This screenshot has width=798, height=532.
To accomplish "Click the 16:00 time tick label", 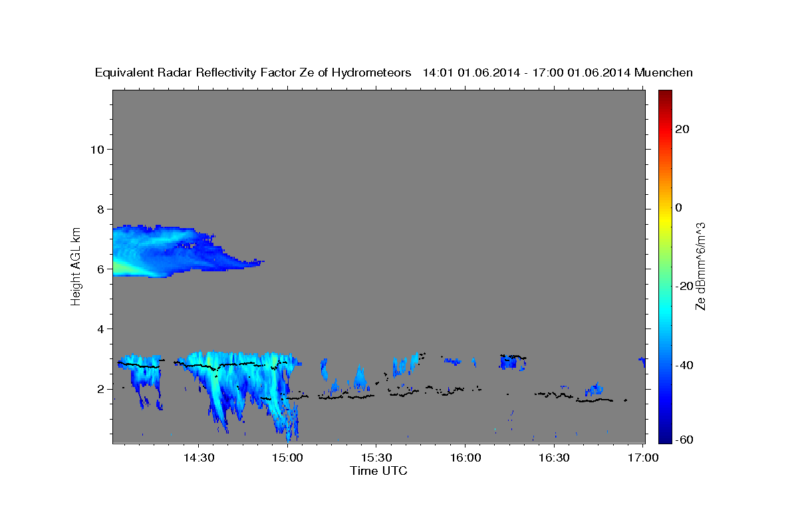I will pyautogui.click(x=465, y=458).
